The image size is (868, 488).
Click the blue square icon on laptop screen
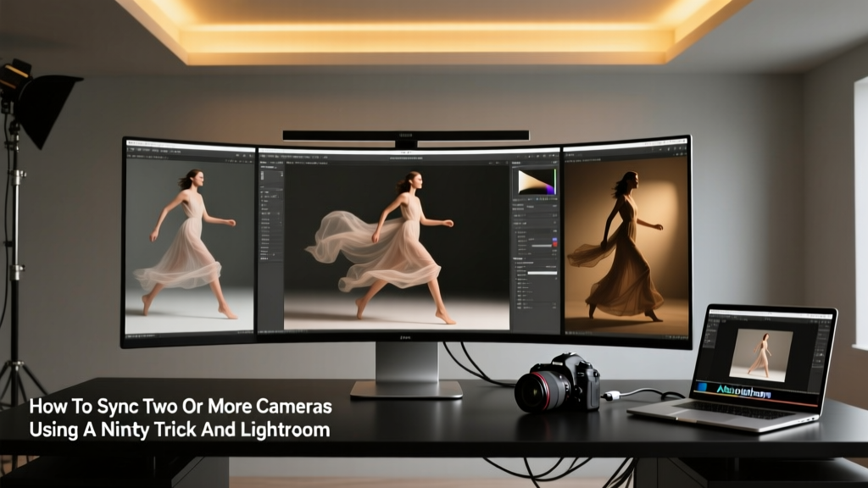point(703,386)
